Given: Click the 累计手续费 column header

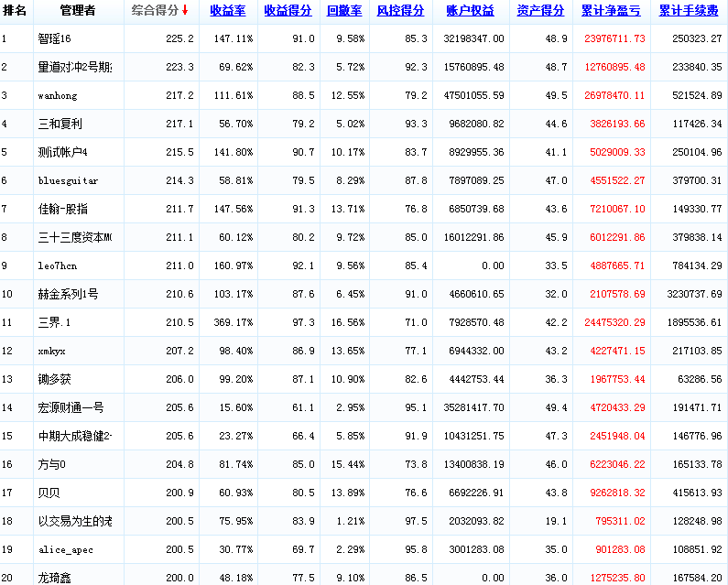Looking at the screenshot, I should [x=690, y=11].
